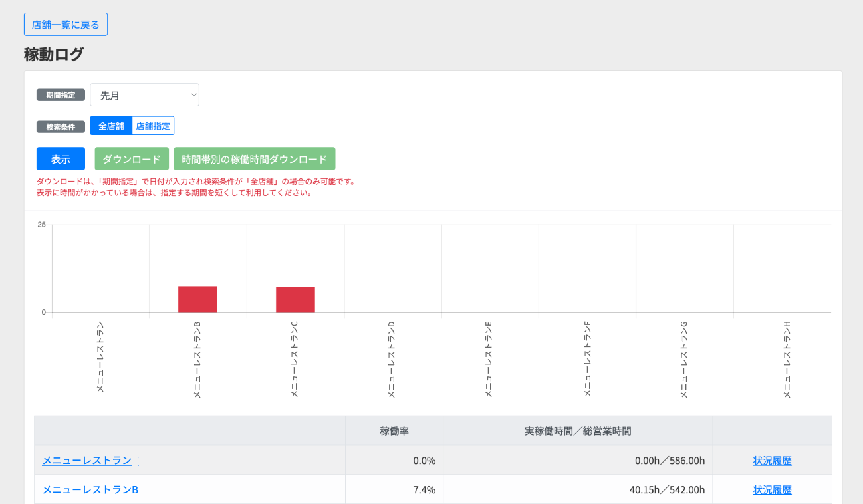Open the 期間指定 dropdown showing 先月
Image resolution: width=863 pixels, height=504 pixels.
click(144, 95)
